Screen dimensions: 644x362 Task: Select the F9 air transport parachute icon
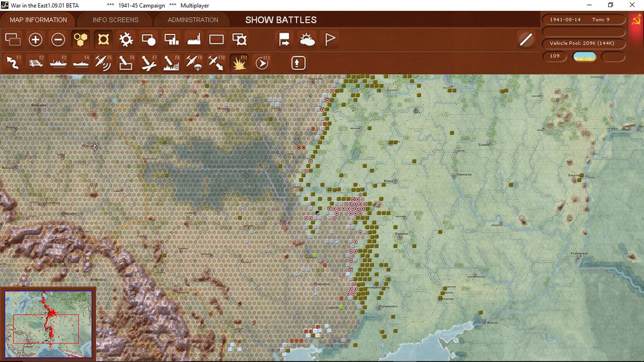(194, 62)
